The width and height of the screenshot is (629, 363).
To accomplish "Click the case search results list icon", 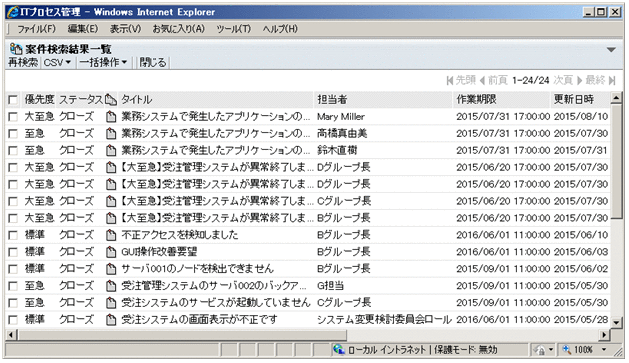I will pyautogui.click(x=16, y=49).
